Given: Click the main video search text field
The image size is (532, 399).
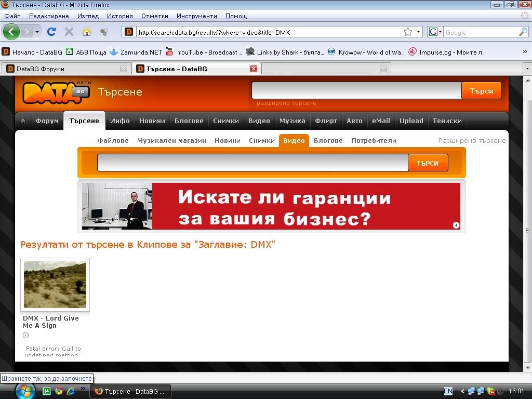Looking at the screenshot, I should coord(253,163).
